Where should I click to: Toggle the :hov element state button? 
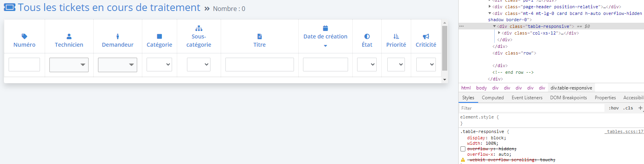point(613,108)
